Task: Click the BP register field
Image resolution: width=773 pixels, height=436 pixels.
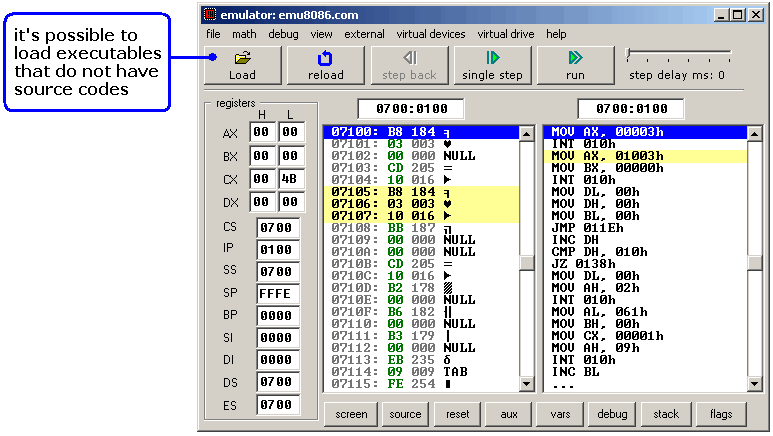Action: (x=278, y=316)
